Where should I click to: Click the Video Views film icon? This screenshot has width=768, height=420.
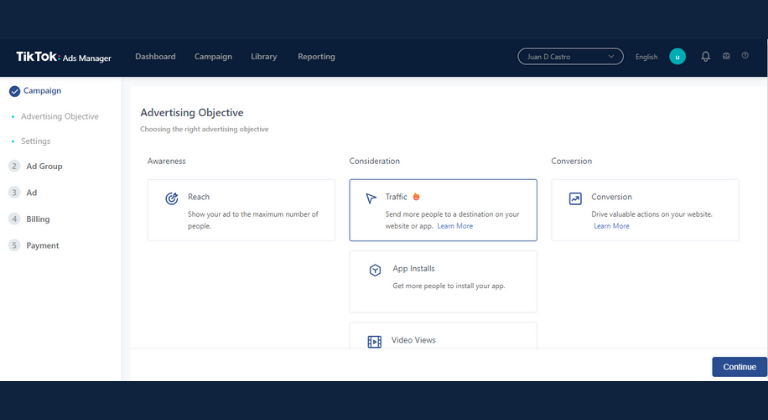[374, 341]
